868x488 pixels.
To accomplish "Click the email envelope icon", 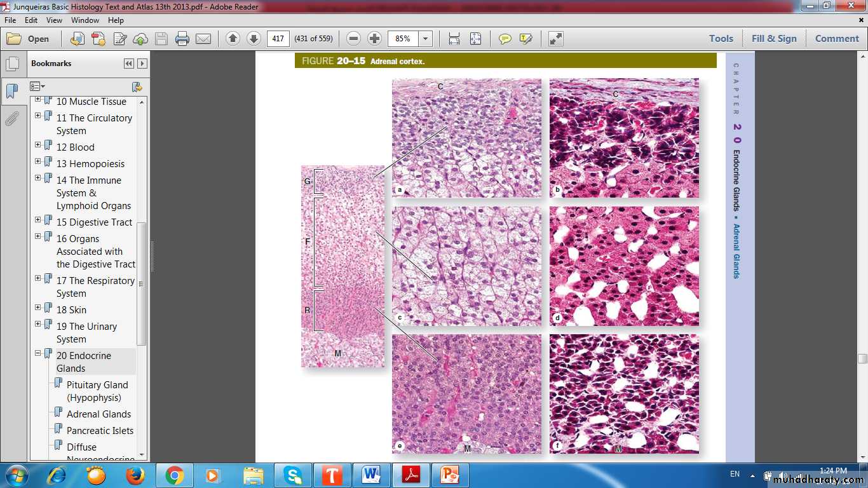I will (203, 39).
